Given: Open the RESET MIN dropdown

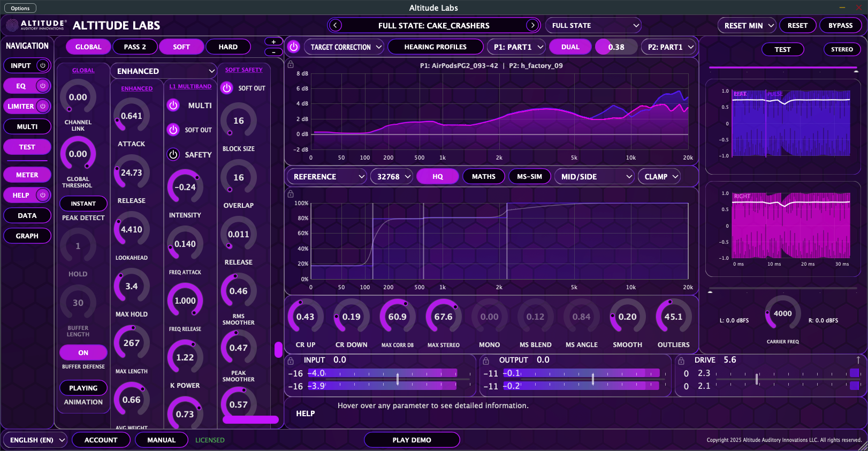Looking at the screenshot, I should click(747, 25).
